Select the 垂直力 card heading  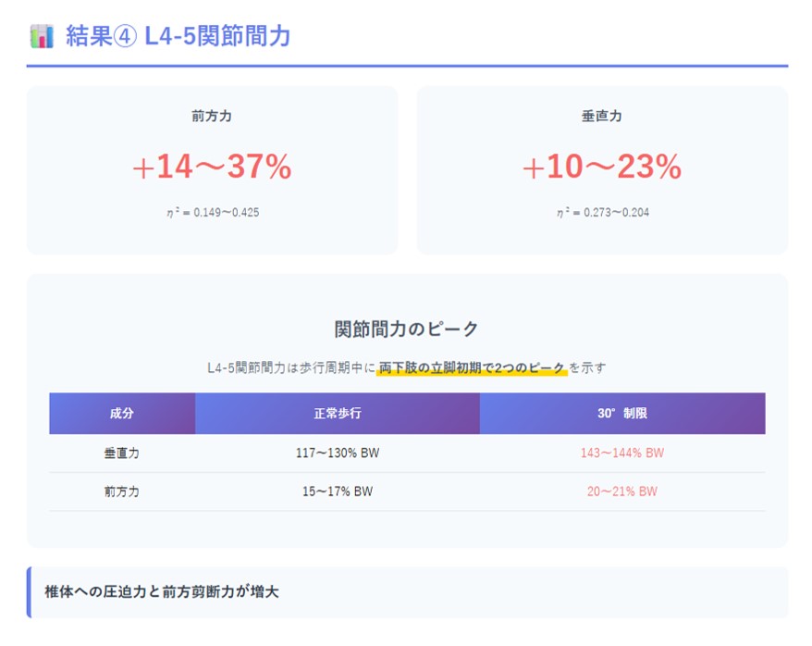602,117
